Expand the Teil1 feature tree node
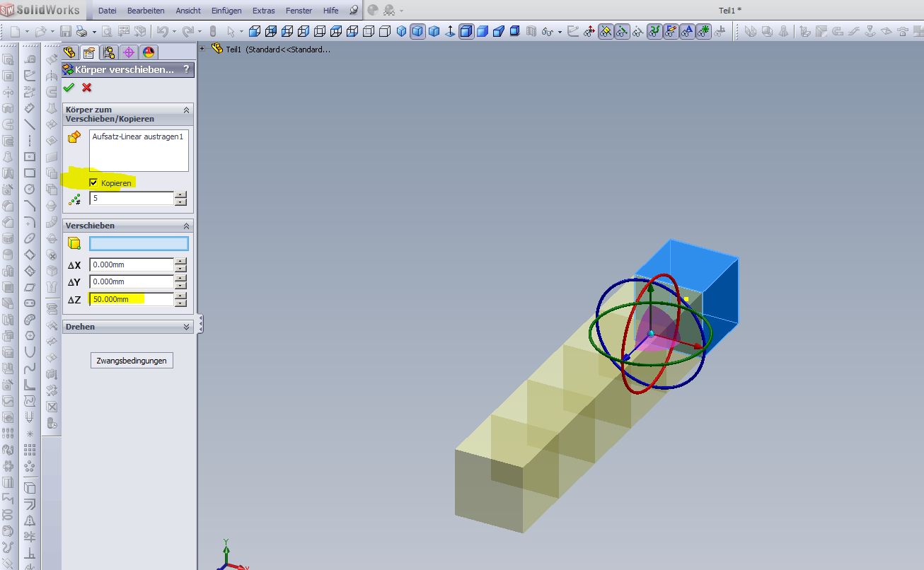Image resolution: width=924 pixels, height=570 pixels. 203,49
